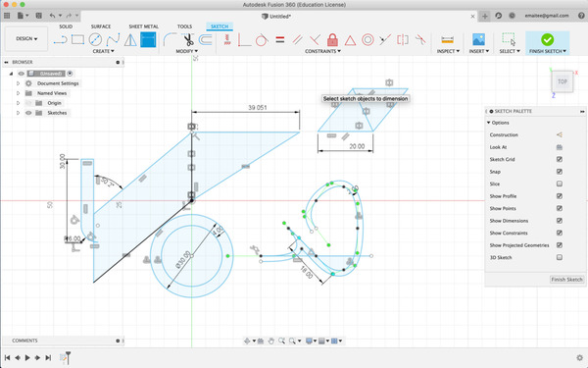
Task: Toggle the Snap checkbox
Action: pyautogui.click(x=560, y=172)
